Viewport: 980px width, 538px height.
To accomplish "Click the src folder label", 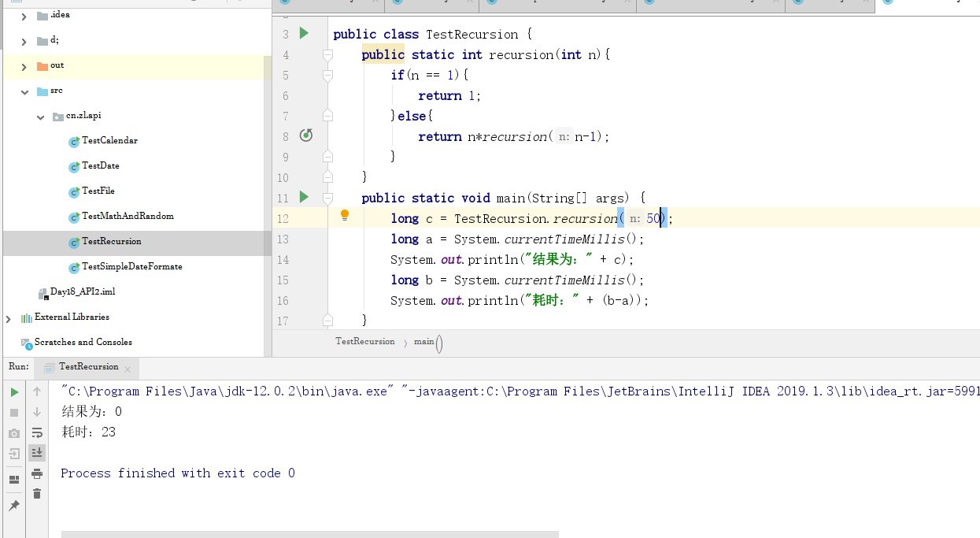I will point(56,91).
